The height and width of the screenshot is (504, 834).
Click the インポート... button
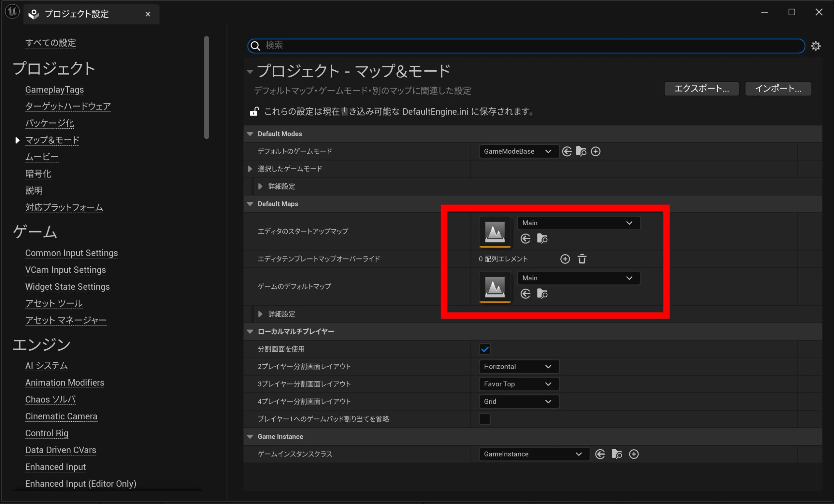[x=778, y=89]
